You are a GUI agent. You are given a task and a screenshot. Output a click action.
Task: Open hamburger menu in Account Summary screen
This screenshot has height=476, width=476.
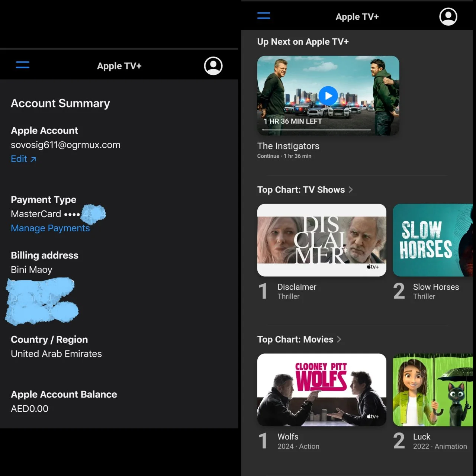23,65
